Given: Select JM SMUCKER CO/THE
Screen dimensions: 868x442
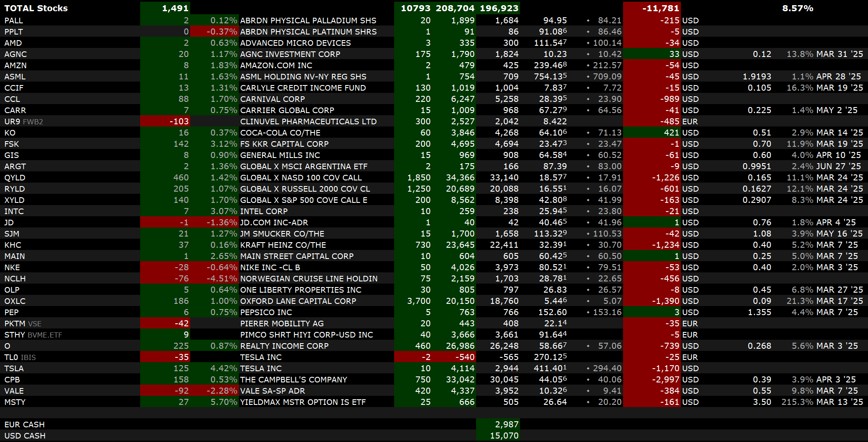Looking at the screenshot, I should [x=282, y=234].
